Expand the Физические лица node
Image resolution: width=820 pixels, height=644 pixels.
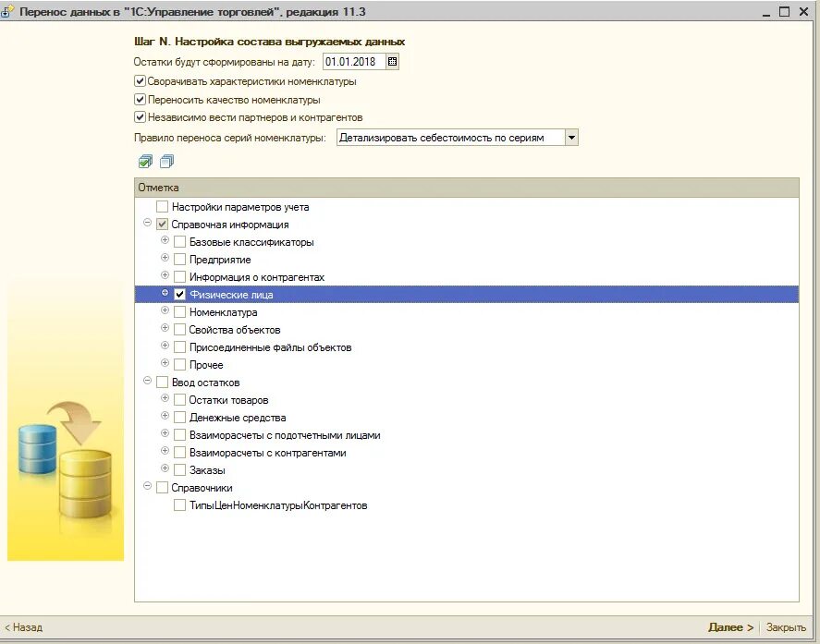click(x=165, y=293)
